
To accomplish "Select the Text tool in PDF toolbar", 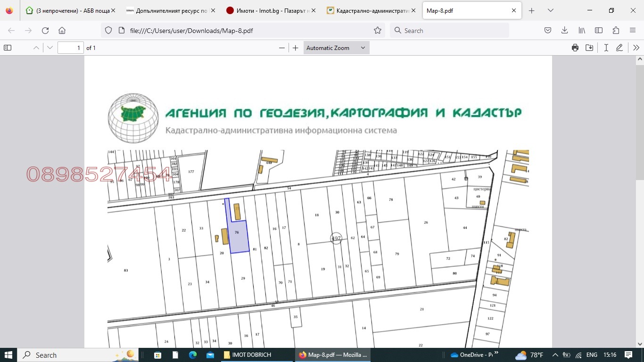I will pyautogui.click(x=606, y=48).
